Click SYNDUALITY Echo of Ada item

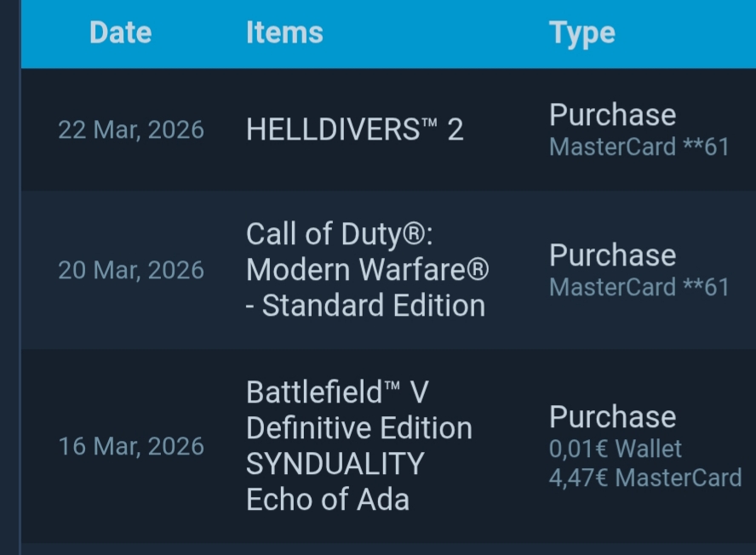tap(335, 481)
